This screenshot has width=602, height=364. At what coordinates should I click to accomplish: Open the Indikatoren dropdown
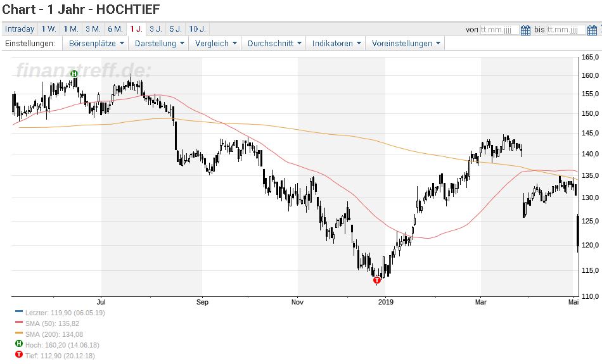(336, 43)
